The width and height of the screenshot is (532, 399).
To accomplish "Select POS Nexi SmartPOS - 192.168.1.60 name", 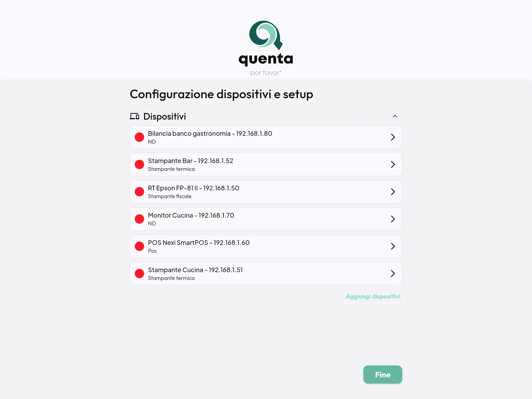I will (199, 243).
